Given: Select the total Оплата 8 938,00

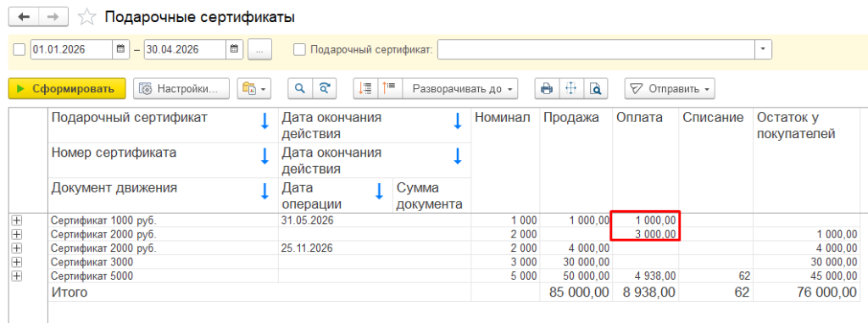Looking at the screenshot, I should coord(645,292).
